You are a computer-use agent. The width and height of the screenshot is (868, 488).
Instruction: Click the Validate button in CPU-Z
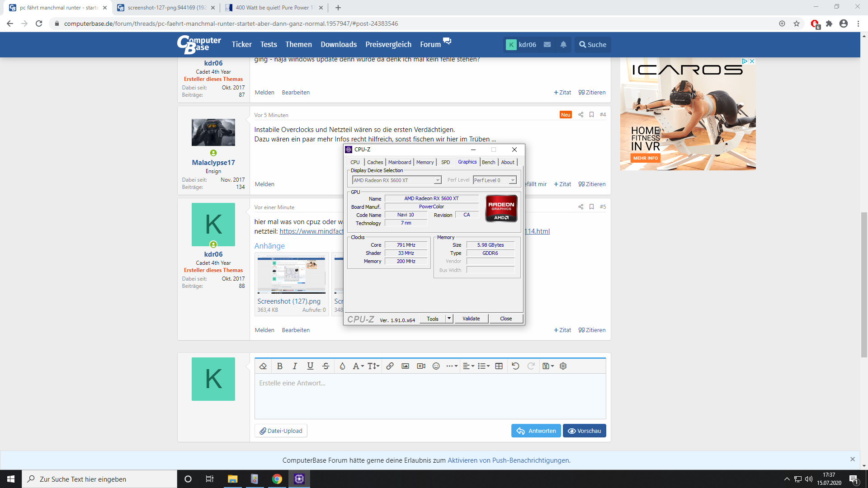click(x=471, y=319)
